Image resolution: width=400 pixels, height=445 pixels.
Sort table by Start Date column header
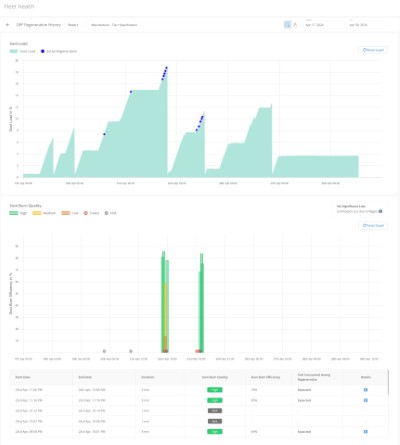click(23, 377)
